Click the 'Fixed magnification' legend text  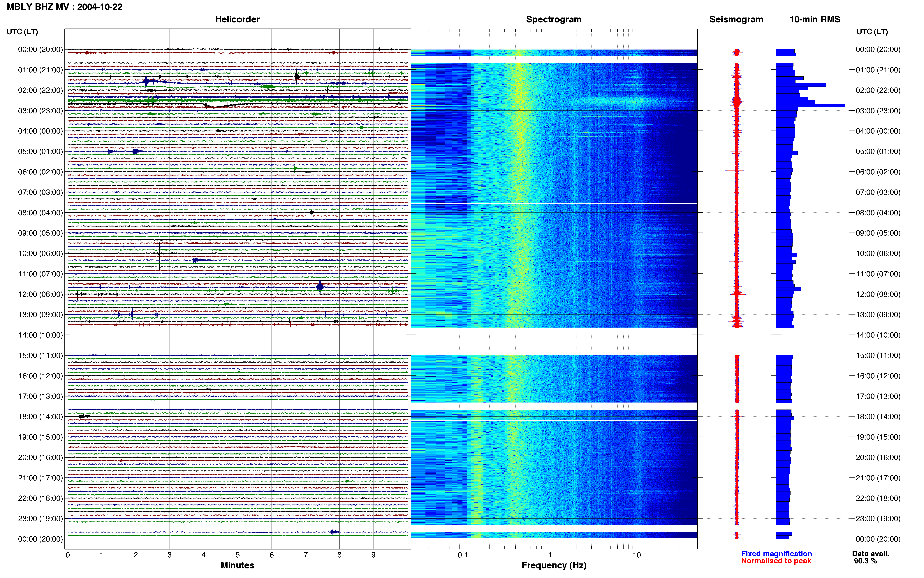(776, 554)
